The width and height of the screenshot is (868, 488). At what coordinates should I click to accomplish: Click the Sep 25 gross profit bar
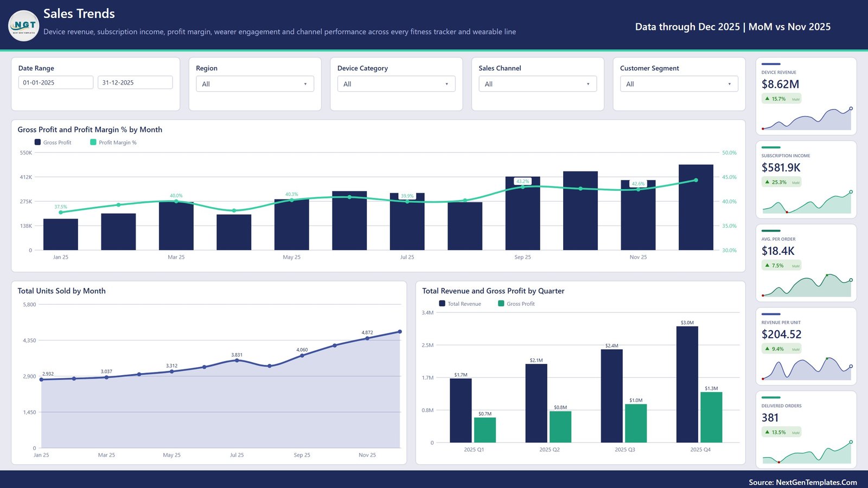pos(523,213)
